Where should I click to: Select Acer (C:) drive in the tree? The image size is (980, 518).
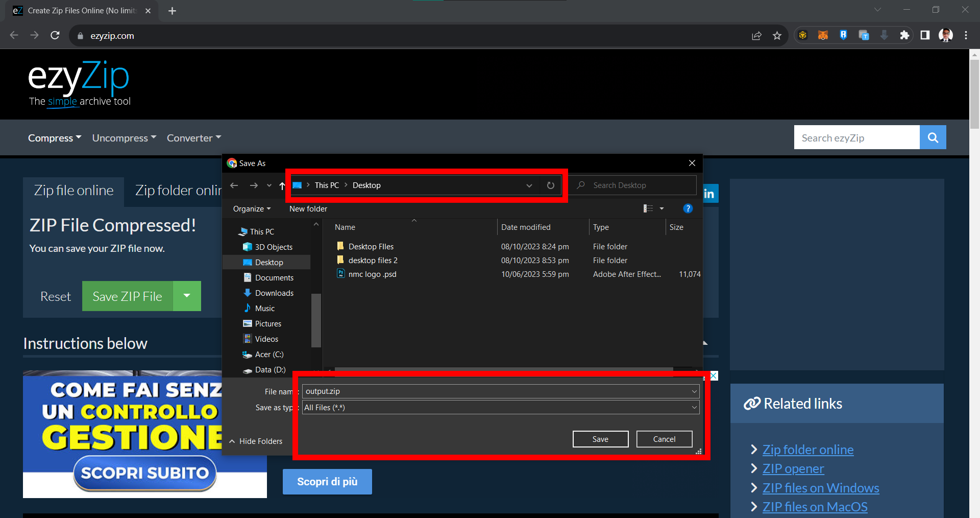269,354
